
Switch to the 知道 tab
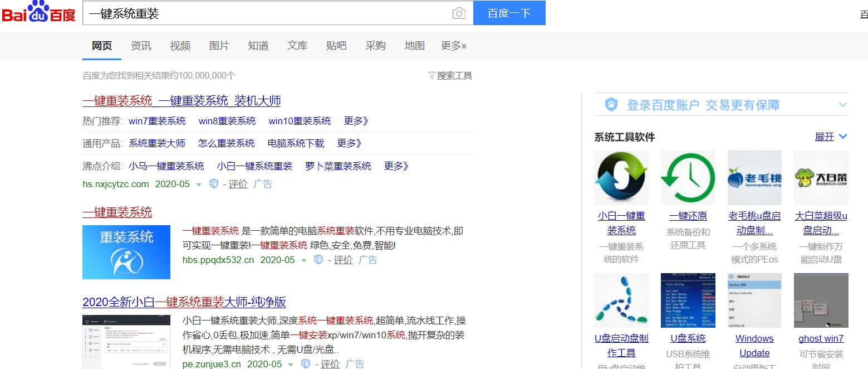click(258, 46)
